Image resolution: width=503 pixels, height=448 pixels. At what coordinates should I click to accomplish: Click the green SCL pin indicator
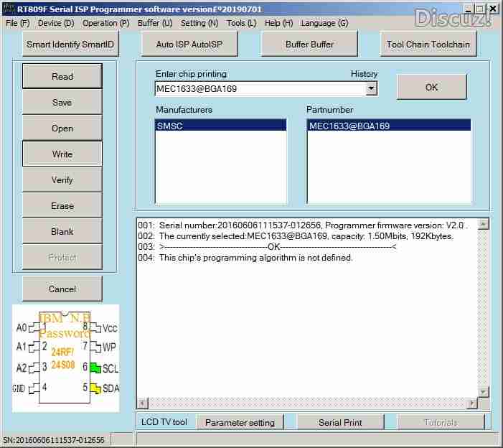(95, 368)
